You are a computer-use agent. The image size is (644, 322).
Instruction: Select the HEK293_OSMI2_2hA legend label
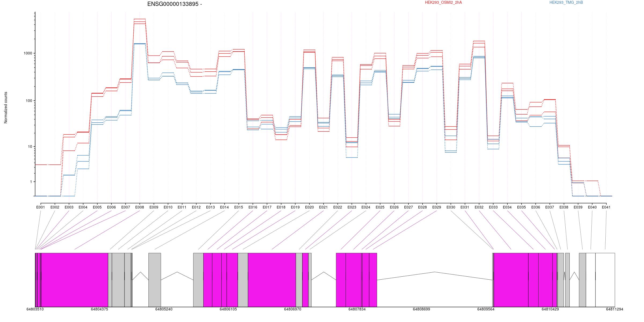pos(443,2)
